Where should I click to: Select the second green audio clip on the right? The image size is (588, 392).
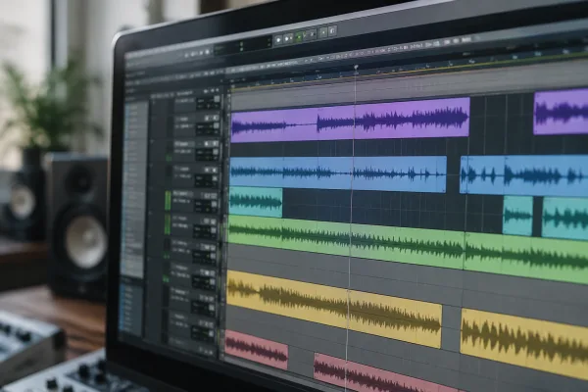tap(526, 258)
